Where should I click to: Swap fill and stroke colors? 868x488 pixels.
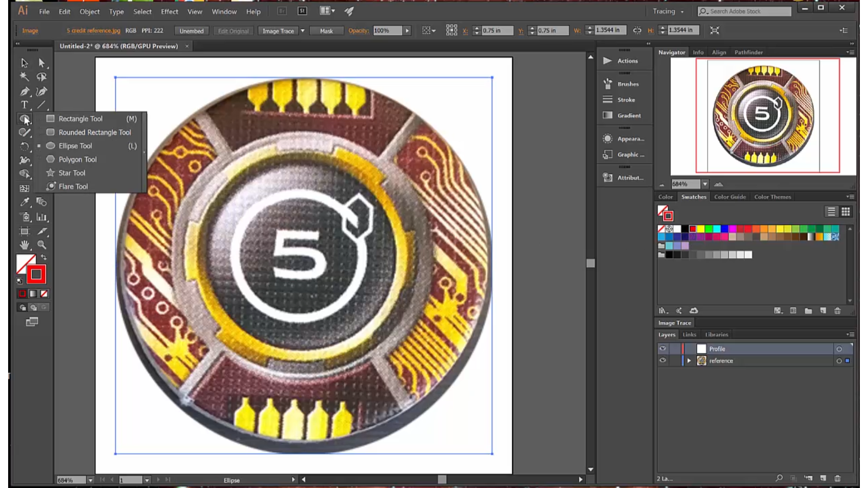(44, 257)
